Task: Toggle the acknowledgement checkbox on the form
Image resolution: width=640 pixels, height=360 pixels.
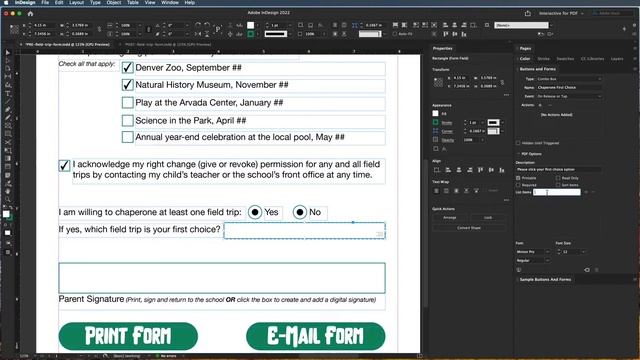Action: coord(64,166)
